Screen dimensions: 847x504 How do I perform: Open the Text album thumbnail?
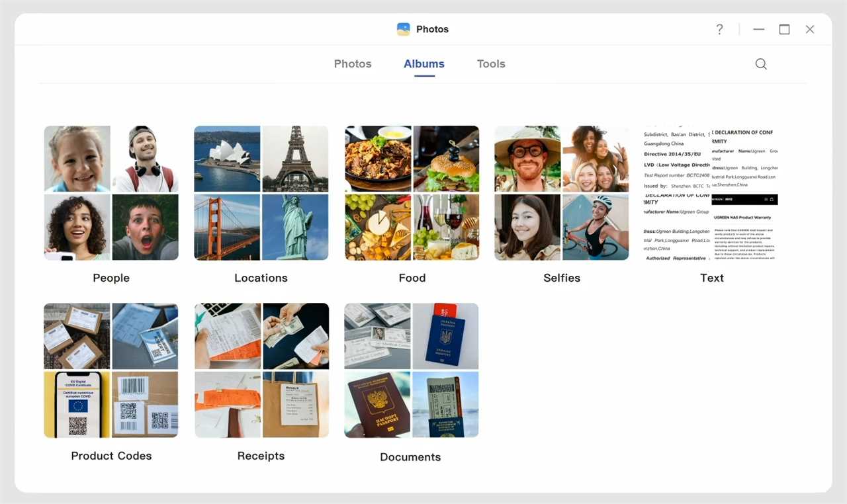(711, 193)
